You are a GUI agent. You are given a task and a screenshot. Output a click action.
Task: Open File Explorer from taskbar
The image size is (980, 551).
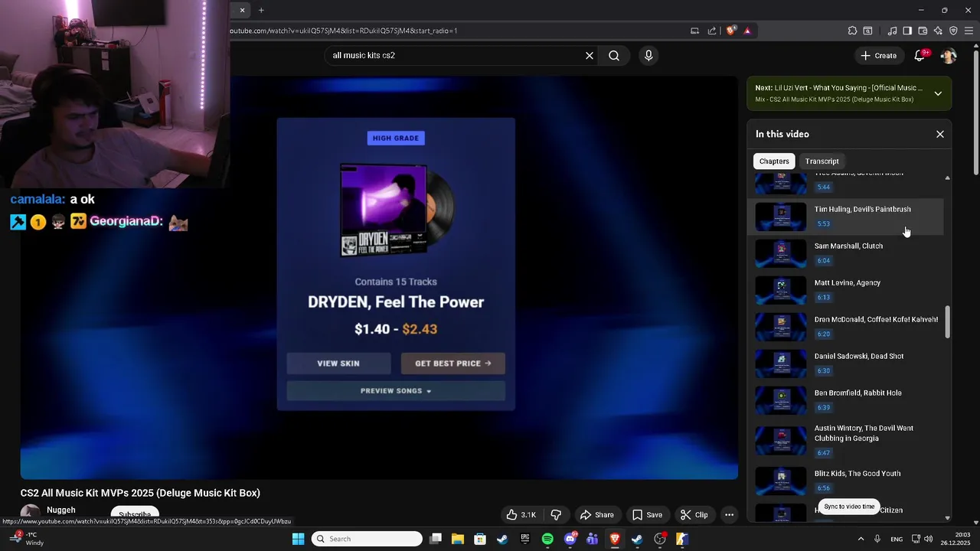coord(457,539)
